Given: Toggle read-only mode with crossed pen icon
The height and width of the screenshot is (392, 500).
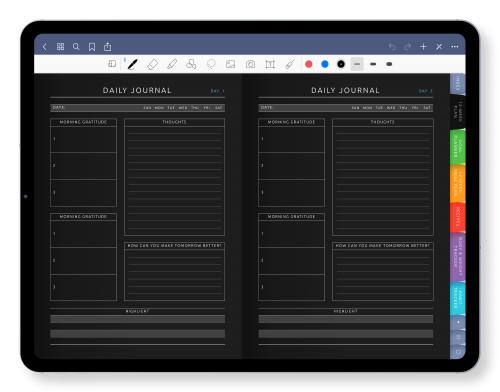Looking at the screenshot, I should pos(439,47).
